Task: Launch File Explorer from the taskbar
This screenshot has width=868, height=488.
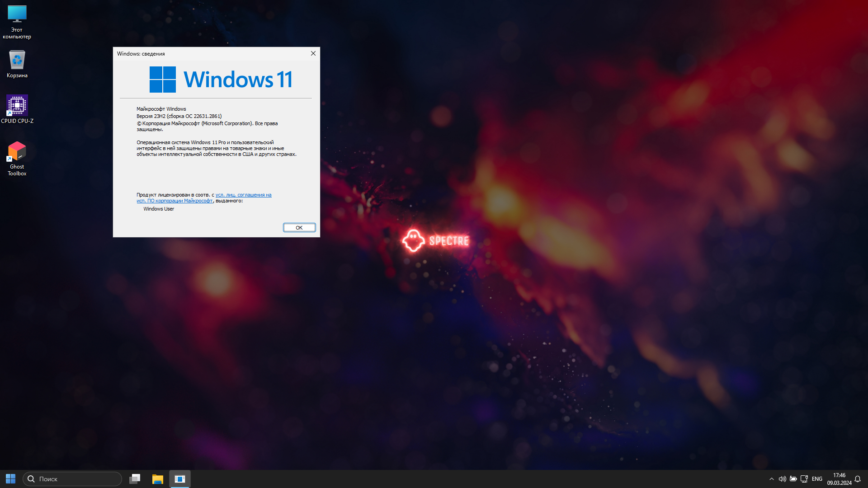Action: coord(157,479)
